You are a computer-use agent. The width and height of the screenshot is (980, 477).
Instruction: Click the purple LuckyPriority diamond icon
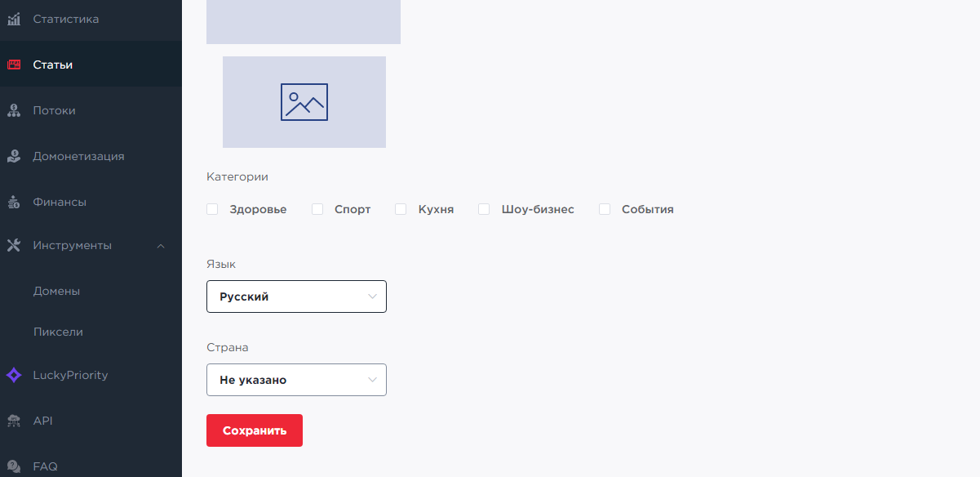point(14,375)
